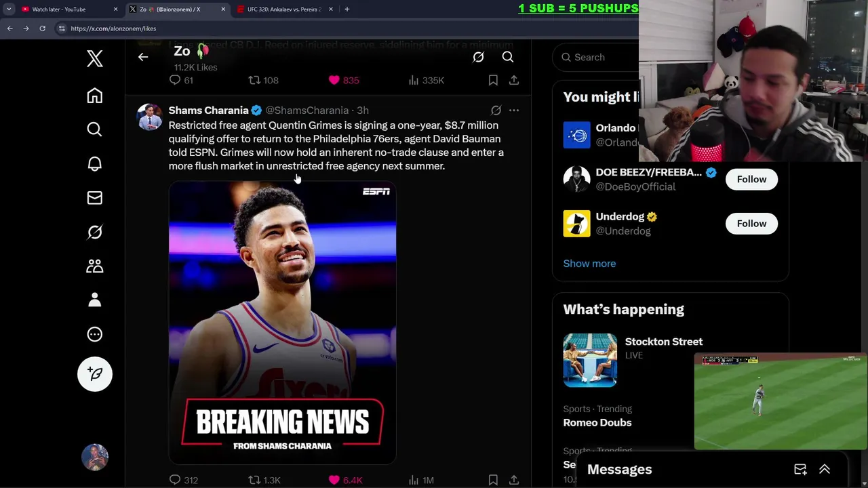This screenshot has height=488, width=868.
Task: Open Explore search icon in sidebar
Action: 95,129
